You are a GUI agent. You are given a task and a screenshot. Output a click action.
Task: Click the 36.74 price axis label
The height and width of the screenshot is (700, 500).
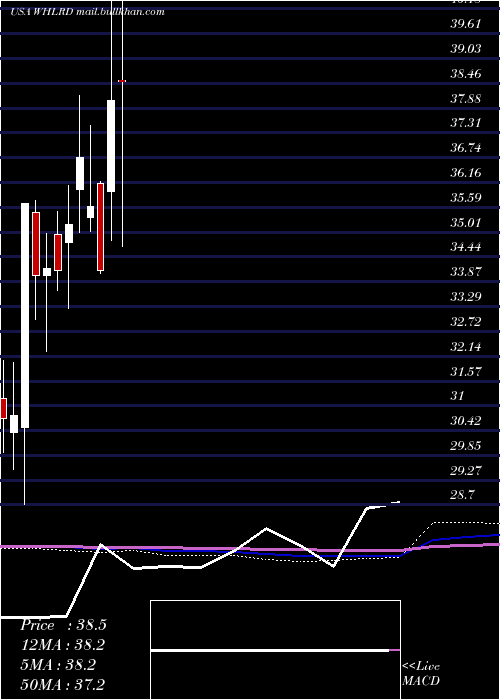tap(466, 147)
